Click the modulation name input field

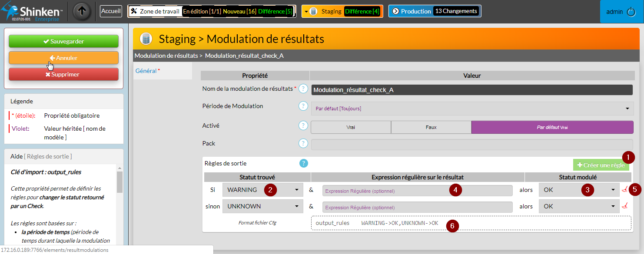click(472, 90)
